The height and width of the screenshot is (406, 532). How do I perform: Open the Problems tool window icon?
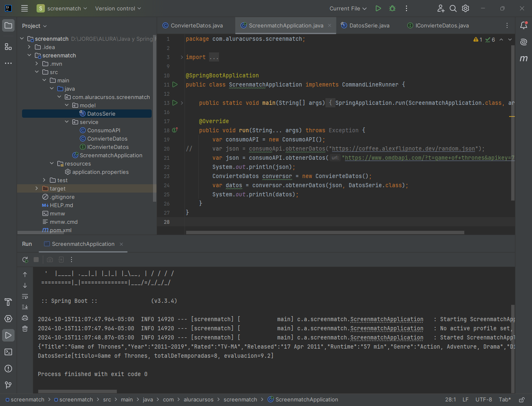point(8,369)
